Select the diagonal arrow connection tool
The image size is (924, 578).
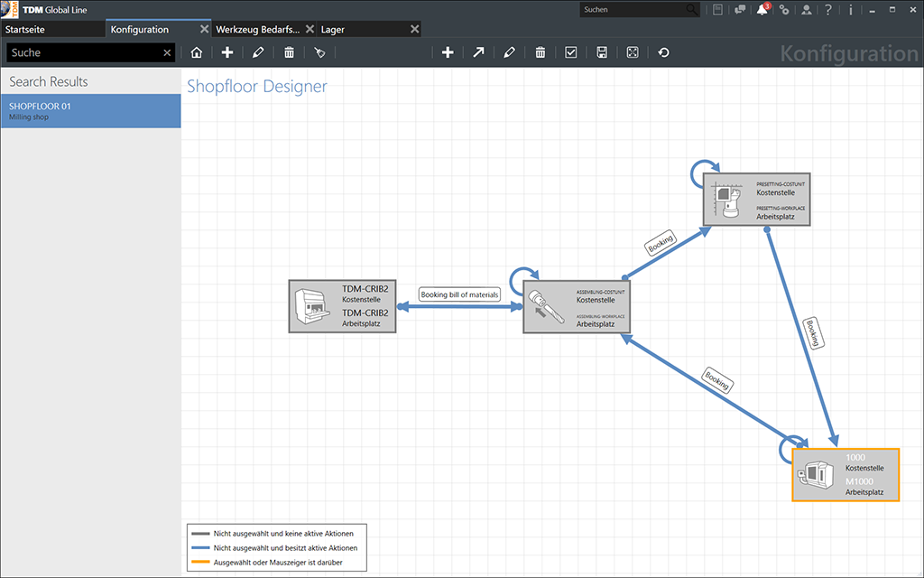coord(478,52)
